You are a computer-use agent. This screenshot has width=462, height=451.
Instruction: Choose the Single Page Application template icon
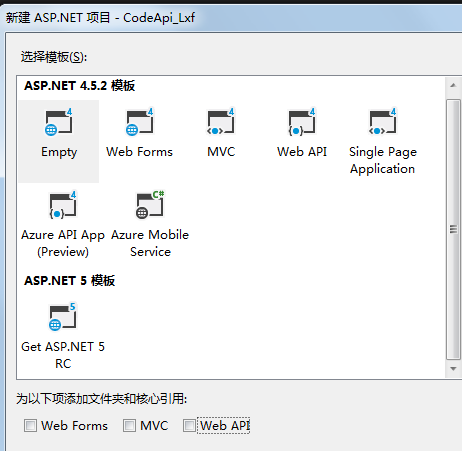383,122
